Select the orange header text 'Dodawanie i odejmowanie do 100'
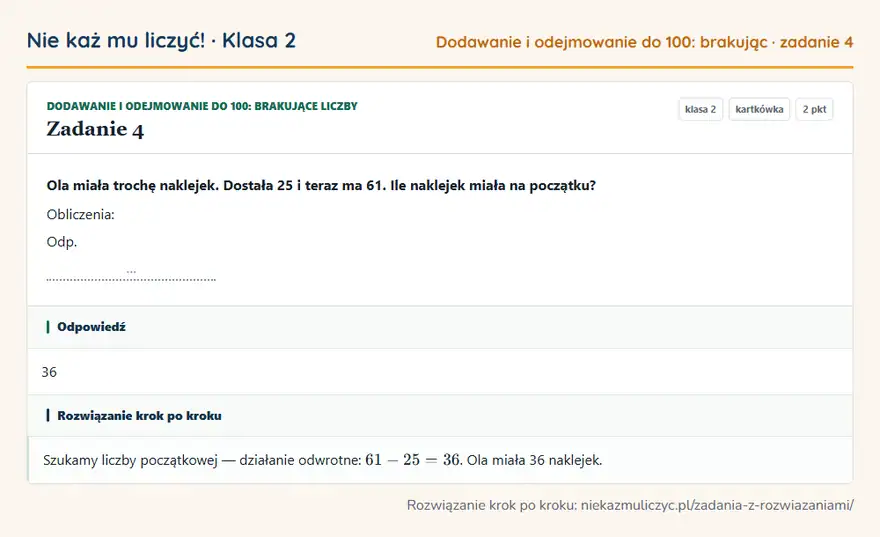Image resolution: width=880 pixels, height=537 pixels. (565, 42)
